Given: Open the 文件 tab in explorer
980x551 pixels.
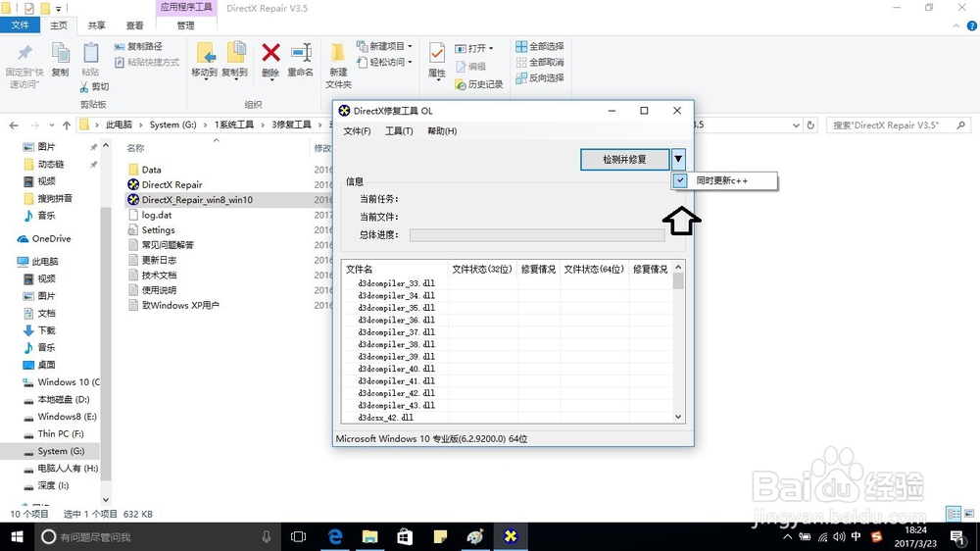Looking at the screenshot, I should (20, 25).
